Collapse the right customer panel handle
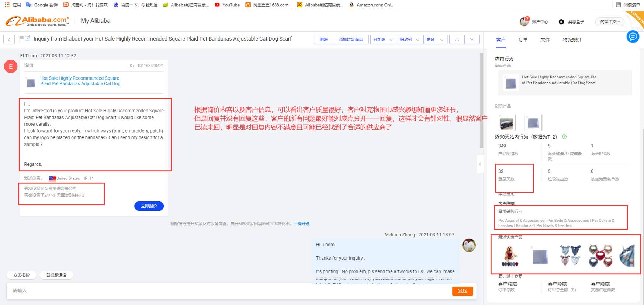The width and height of the screenshot is (644, 305). (479, 164)
